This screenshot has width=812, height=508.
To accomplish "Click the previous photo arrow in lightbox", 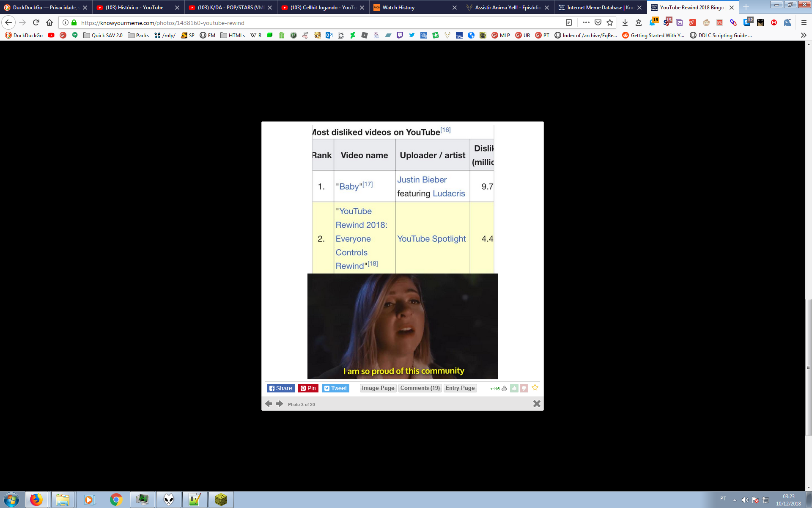I will [269, 404].
